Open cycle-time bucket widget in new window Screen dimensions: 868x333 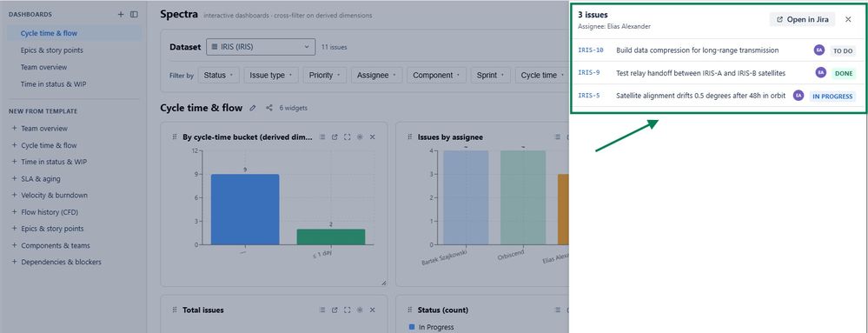click(x=335, y=137)
